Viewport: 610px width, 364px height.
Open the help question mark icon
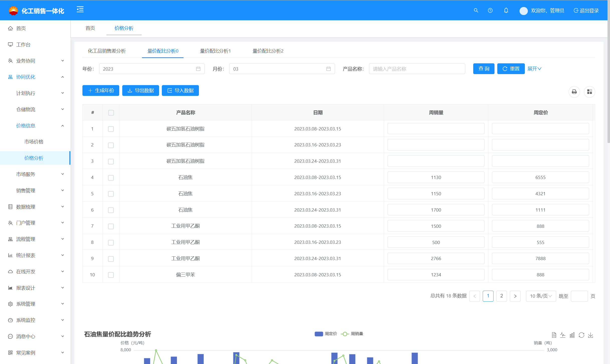[x=490, y=11]
